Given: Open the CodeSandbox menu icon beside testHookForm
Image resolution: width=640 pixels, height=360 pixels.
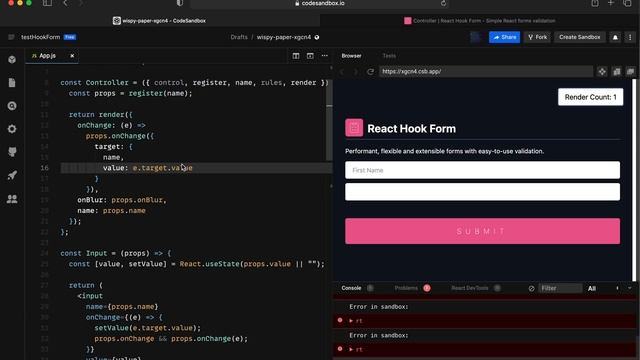Looking at the screenshot, I should point(11,37).
